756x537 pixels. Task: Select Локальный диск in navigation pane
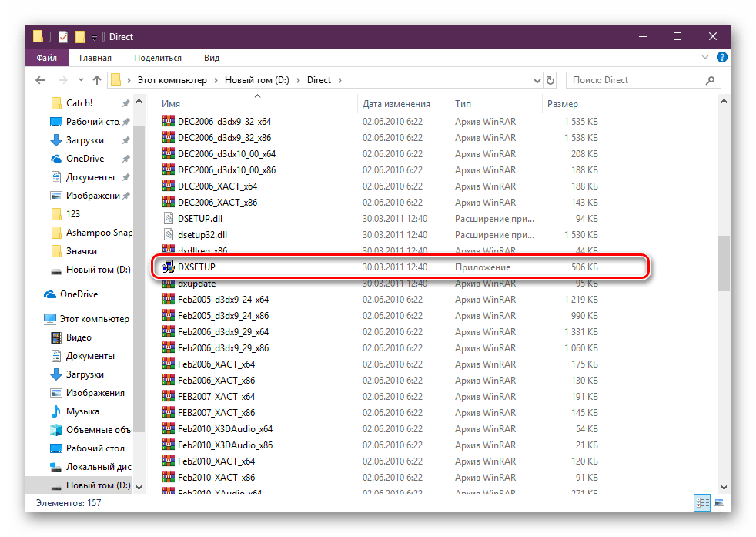(91, 467)
